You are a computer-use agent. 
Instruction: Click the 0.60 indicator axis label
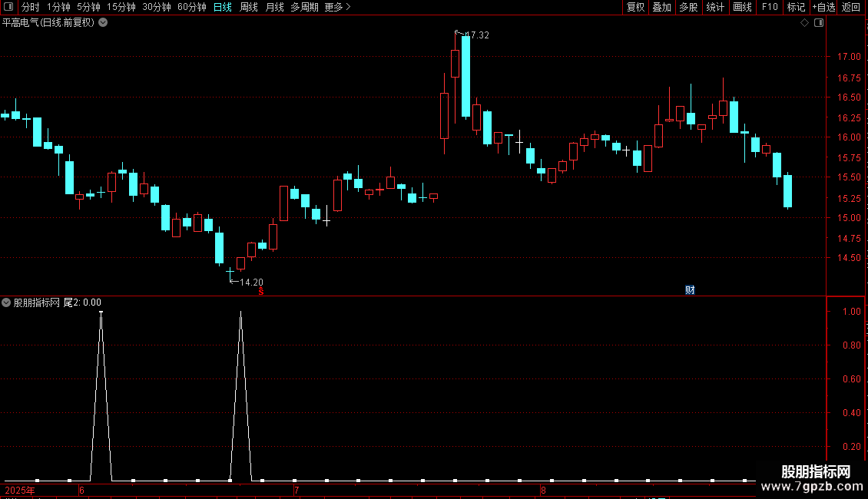pos(851,379)
